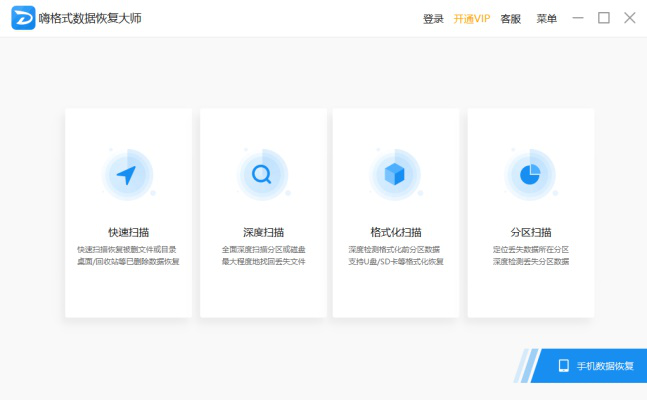
Task: Open the 菜单 dropdown menu
Action: coord(546,19)
